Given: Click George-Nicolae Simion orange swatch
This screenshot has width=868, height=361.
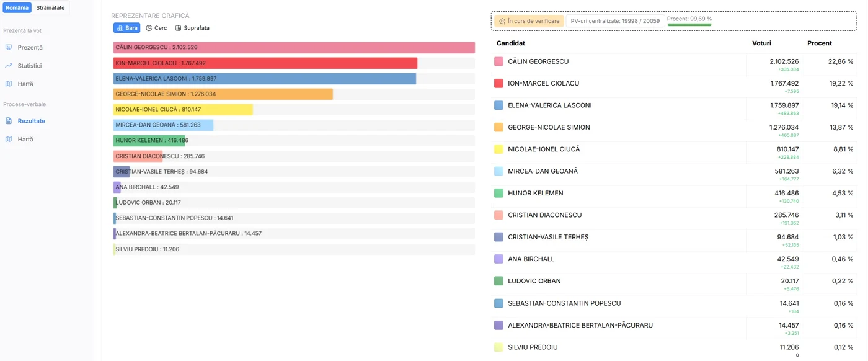Looking at the screenshot, I should click(498, 127).
